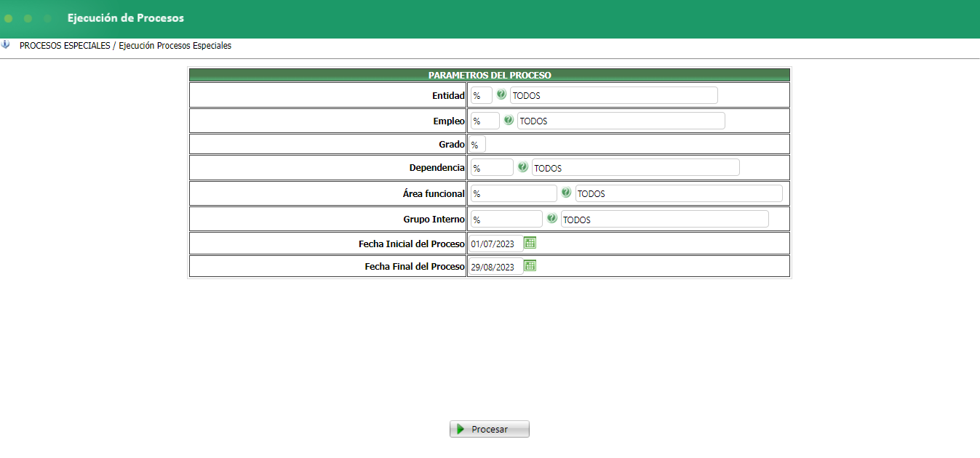Focus the Grupo Interno TODOS description field
The image size is (980, 458).
pyautogui.click(x=665, y=219)
